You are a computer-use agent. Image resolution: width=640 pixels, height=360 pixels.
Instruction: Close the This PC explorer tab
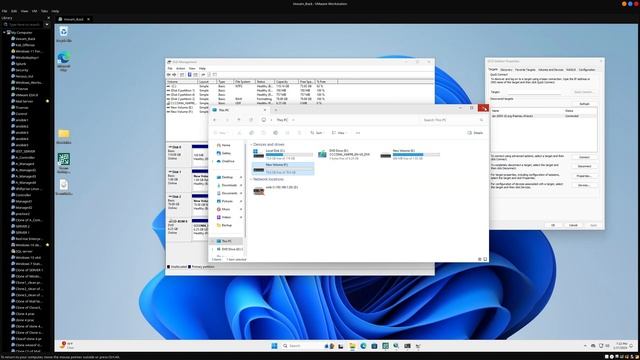[264, 110]
